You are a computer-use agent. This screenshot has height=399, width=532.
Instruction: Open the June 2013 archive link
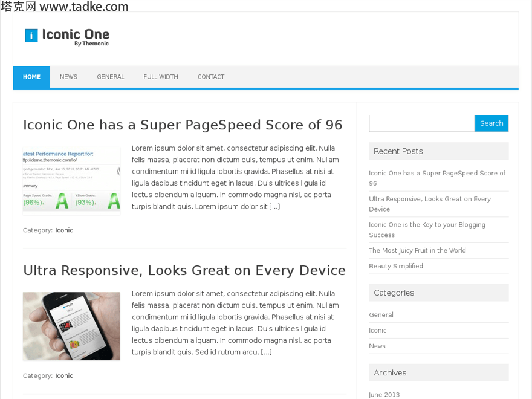384,394
